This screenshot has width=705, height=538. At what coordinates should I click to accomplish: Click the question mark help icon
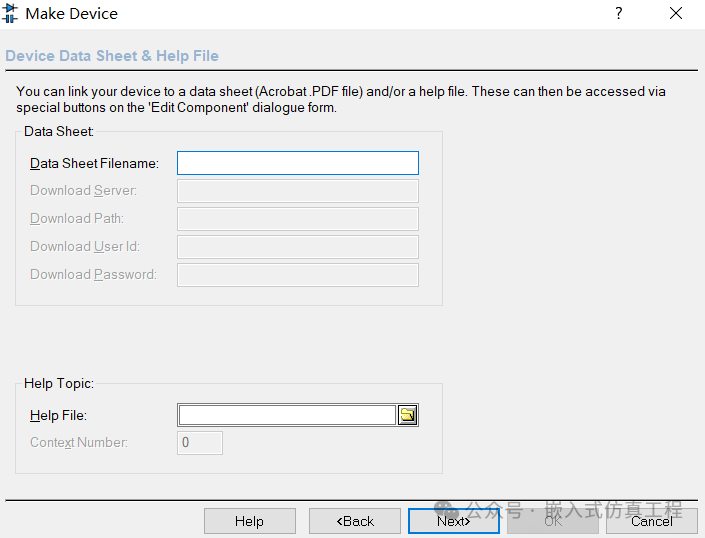[619, 13]
